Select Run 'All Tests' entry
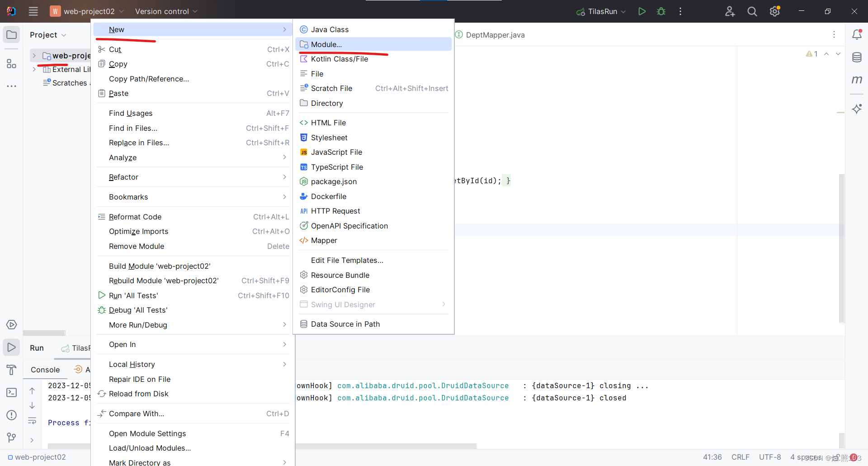The height and width of the screenshot is (466, 868). pos(193,295)
